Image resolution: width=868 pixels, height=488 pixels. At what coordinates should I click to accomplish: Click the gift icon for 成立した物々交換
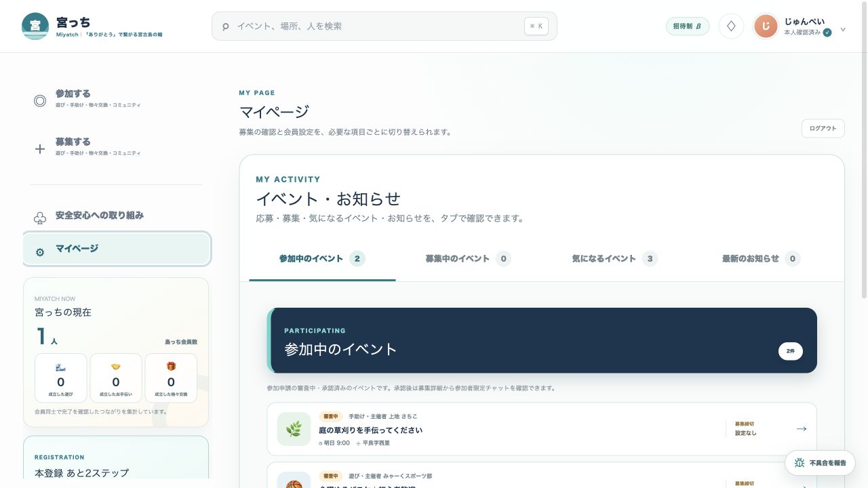(x=171, y=367)
